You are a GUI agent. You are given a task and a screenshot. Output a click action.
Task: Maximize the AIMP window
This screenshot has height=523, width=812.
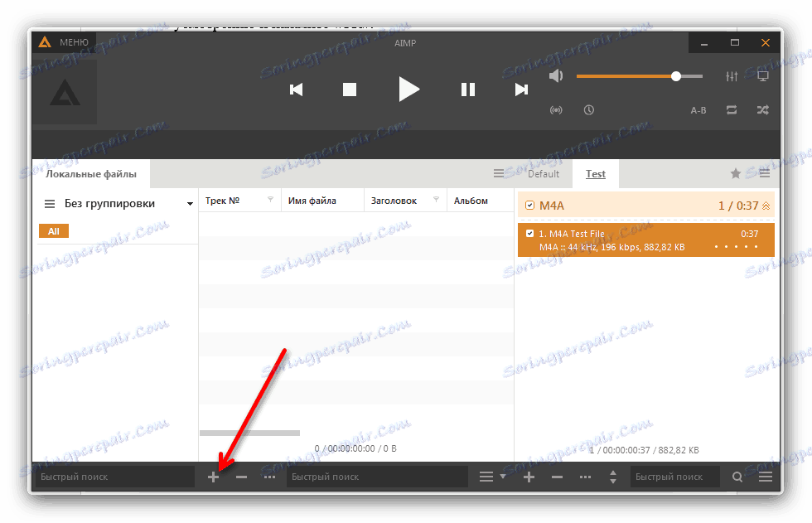tap(735, 42)
